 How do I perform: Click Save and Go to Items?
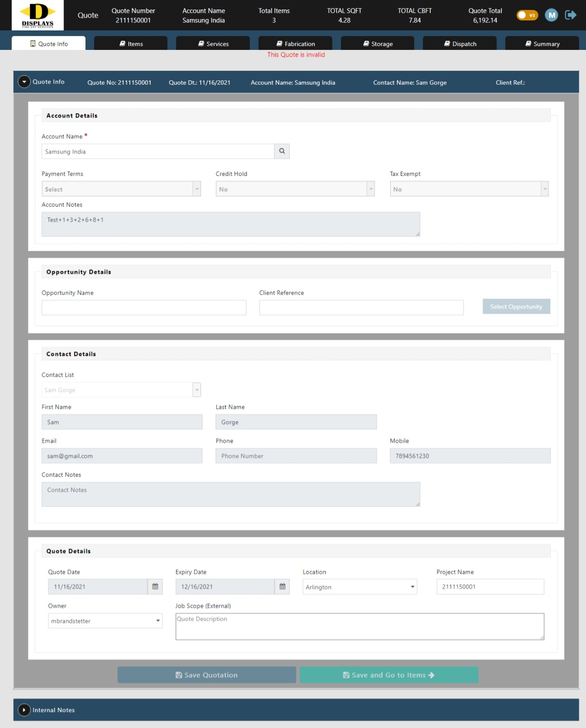(388, 675)
